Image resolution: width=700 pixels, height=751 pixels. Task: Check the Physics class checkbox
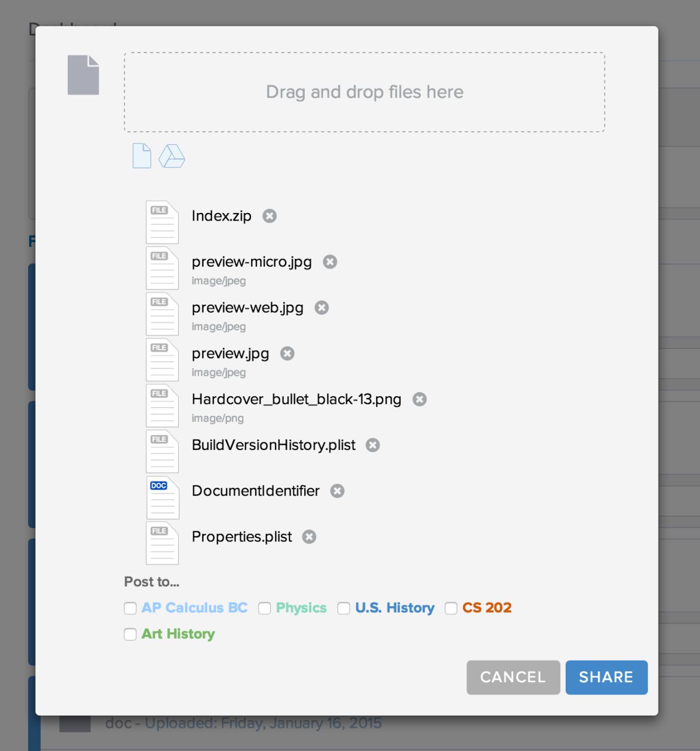(264, 609)
